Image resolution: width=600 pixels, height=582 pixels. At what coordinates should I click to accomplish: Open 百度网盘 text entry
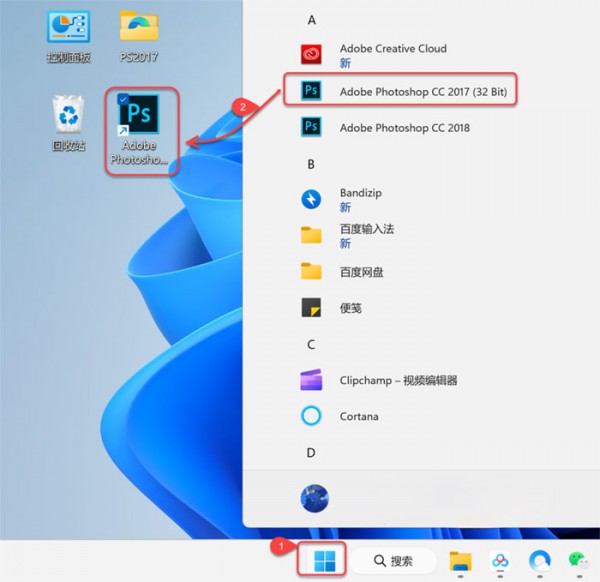(x=361, y=272)
